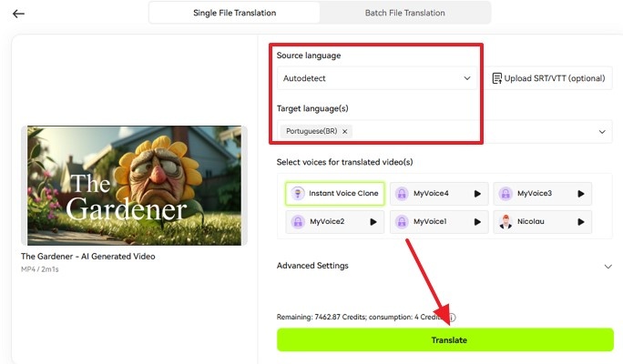Viewport: 623px width, 364px height.
Task: Open The Gardener video thumbnail
Action: 134,186
